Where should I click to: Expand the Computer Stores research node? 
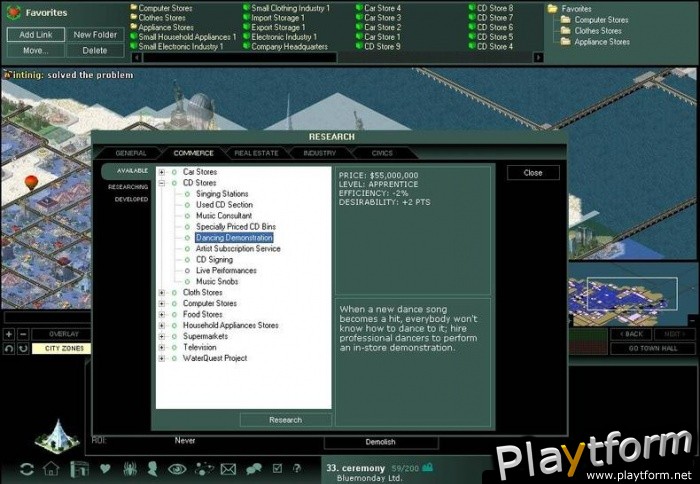pyautogui.click(x=162, y=304)
